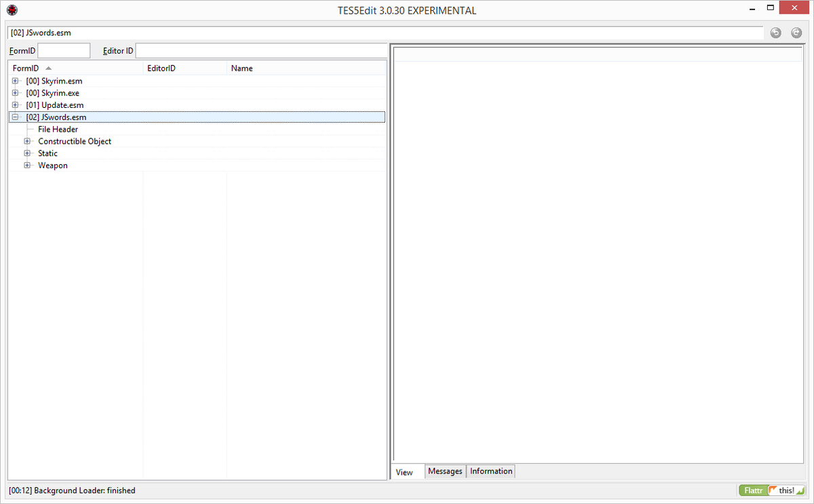
Task: Open the Information tab
Action: [491, 471]
